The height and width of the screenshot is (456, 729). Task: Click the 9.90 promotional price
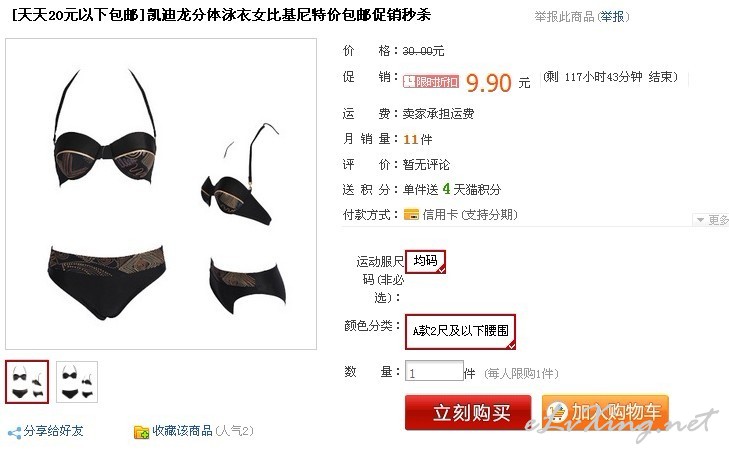click(488, 83)
